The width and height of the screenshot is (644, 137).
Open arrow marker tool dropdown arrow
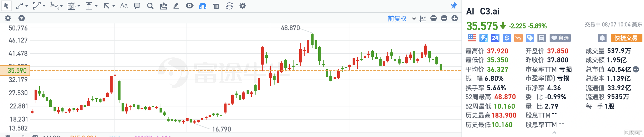tap(114, 6)
